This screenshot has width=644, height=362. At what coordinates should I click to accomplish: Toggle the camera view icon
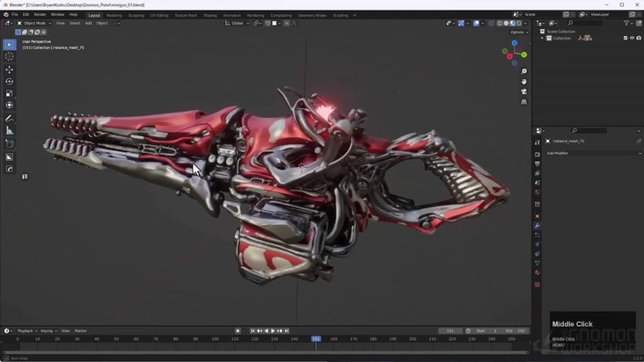[x=524, y=91]
